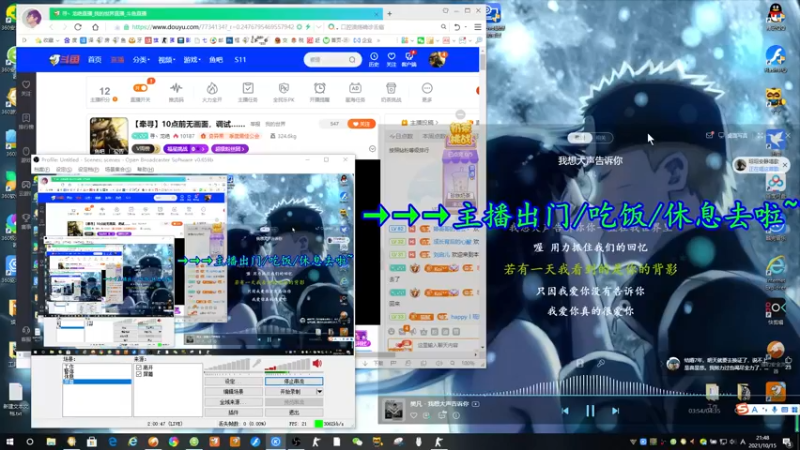Switch to the 今日点数 tab

pos(401,136)
